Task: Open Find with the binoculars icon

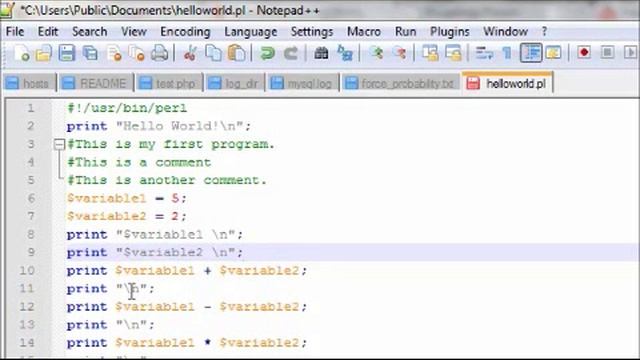Action: coord(321,53)
